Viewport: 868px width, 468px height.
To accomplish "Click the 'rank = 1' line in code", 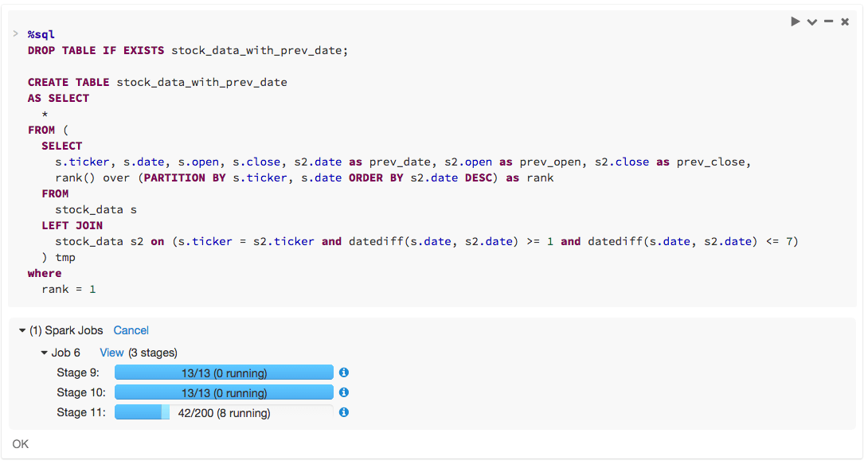I will coord(68,289).
